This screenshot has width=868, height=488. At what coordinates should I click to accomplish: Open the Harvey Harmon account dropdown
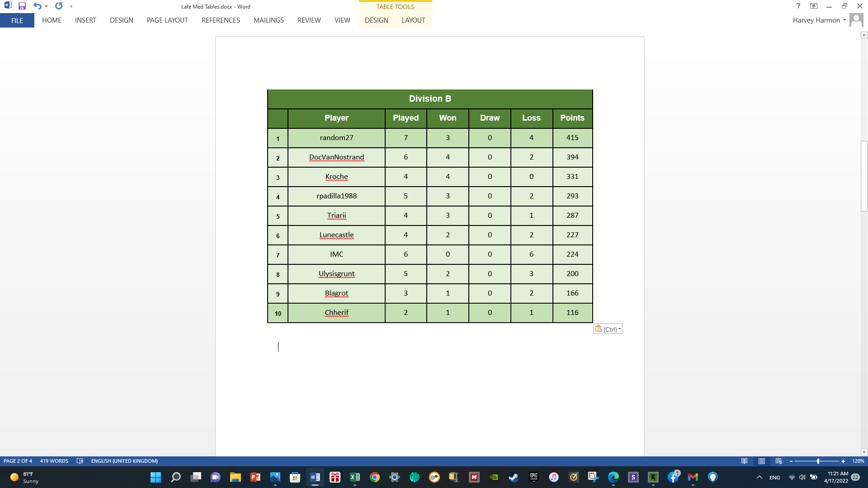point(818,20)
